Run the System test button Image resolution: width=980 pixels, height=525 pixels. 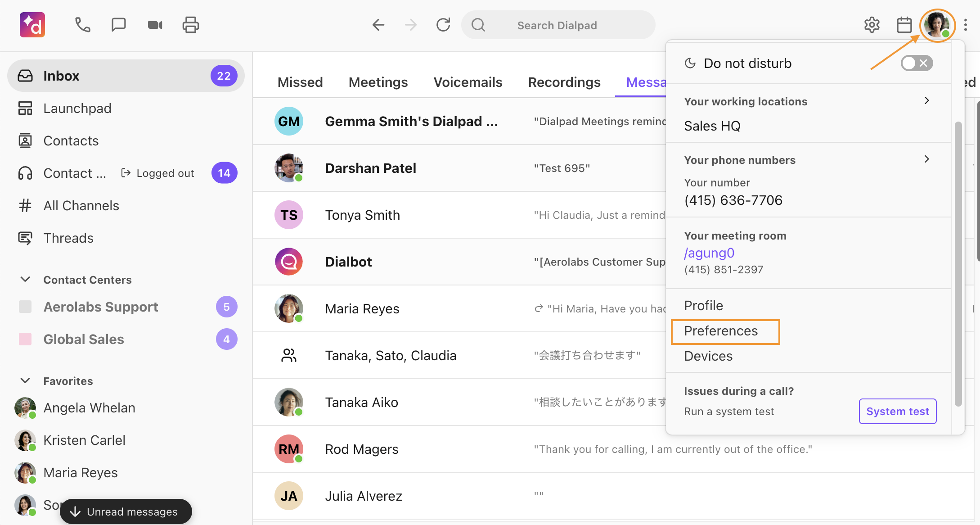pos(898,411)
